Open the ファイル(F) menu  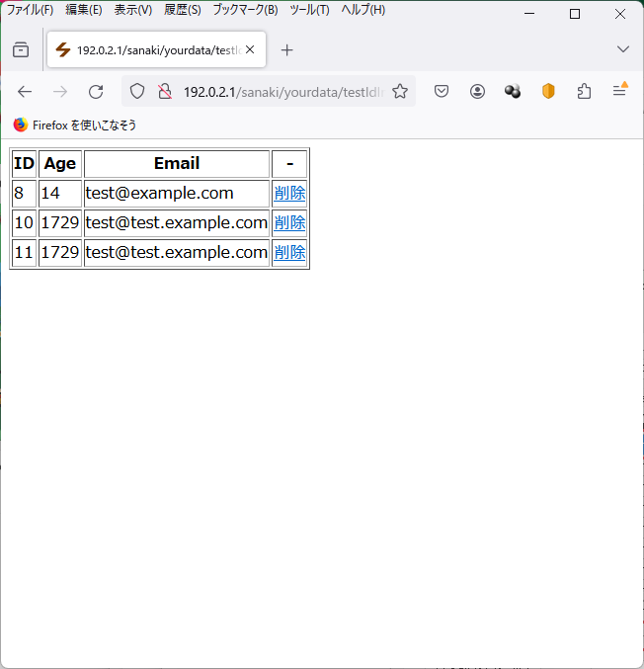(31, 10)
